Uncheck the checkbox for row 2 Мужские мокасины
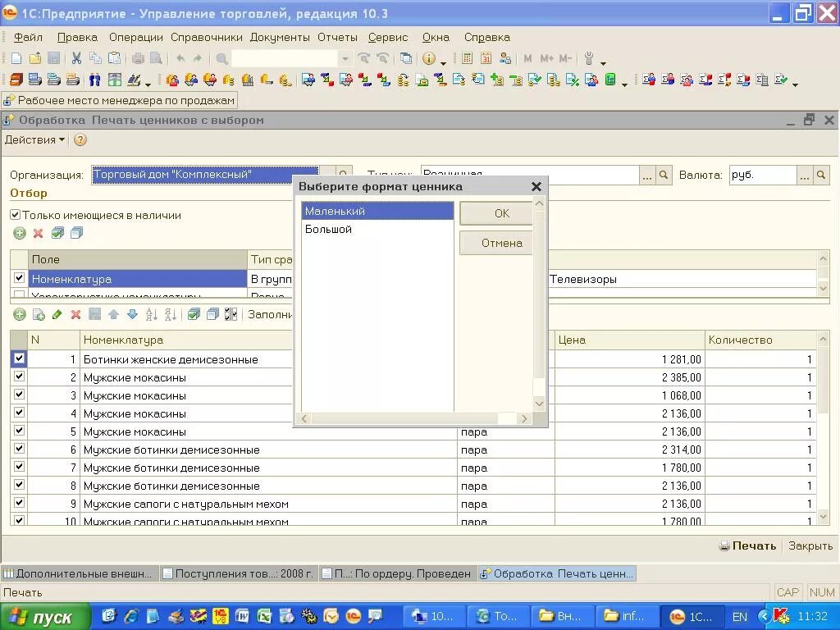 tap(20, 376)
